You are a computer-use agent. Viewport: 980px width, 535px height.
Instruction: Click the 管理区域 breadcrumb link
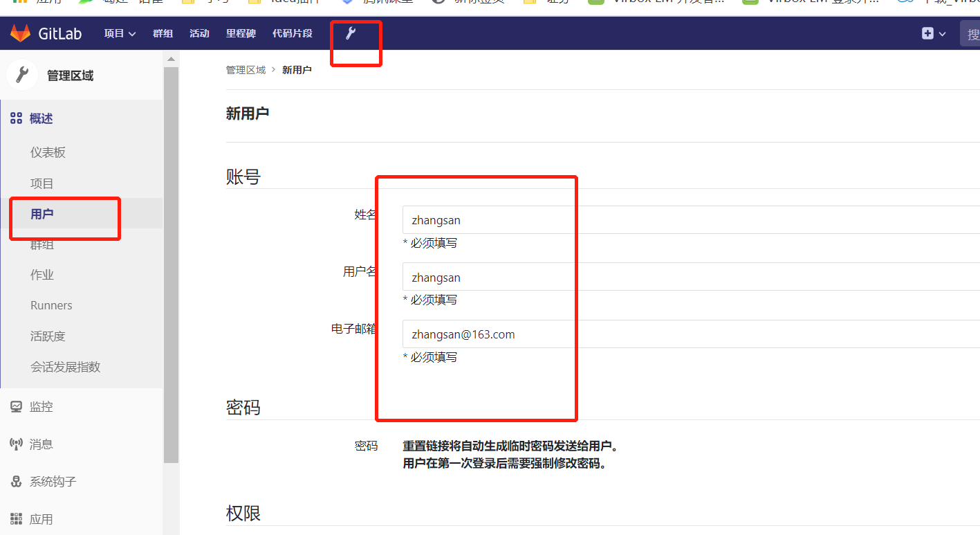click(246, 70)
